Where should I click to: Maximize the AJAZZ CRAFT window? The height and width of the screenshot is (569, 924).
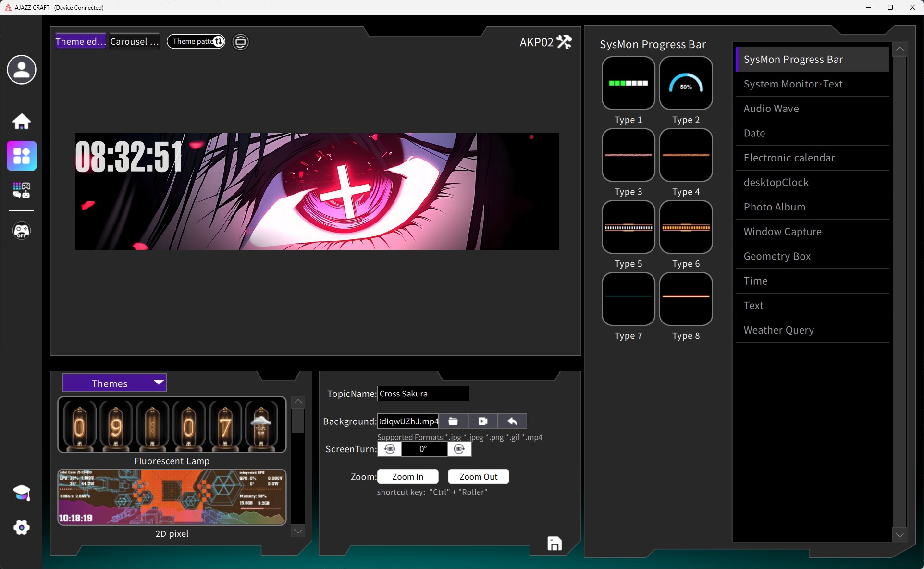tap(890, 7)
